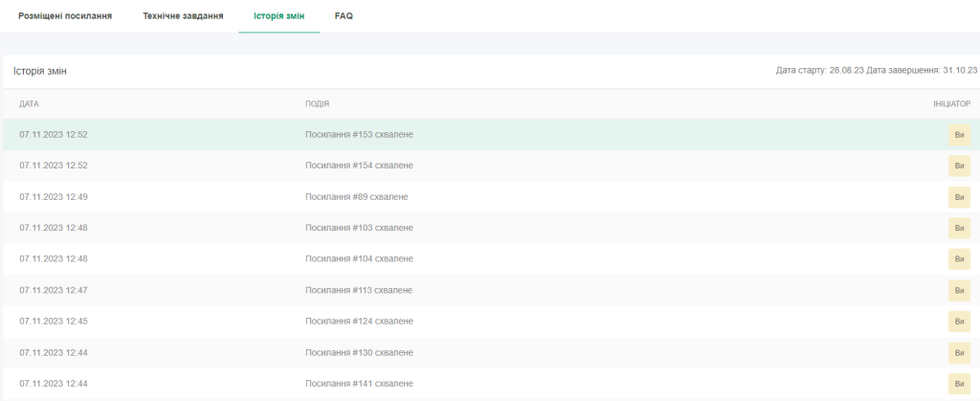Open the FAQ tab
This screenshot has width=980, height=401.
344,16
